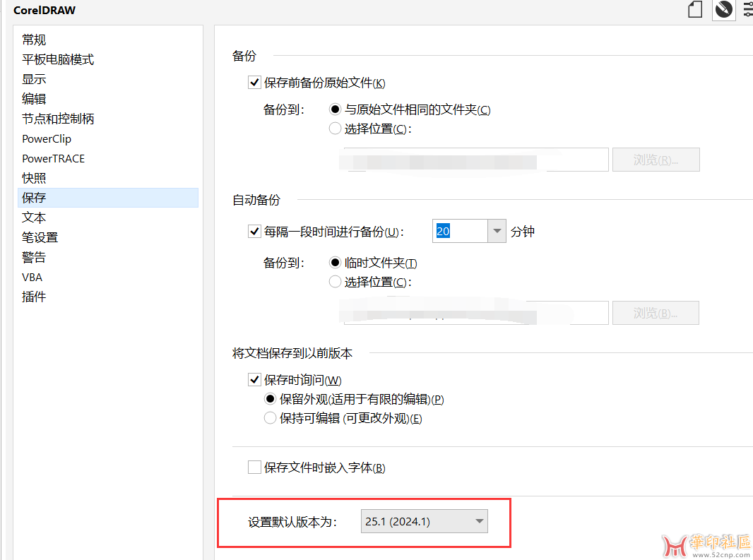Select the 编辑 category
753x560 pixels.
click(x=108, y=99)
